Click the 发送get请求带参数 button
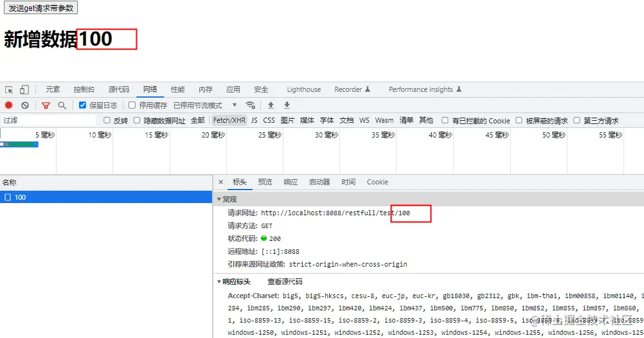Screen dimensions: 644x338 (40, 8)
